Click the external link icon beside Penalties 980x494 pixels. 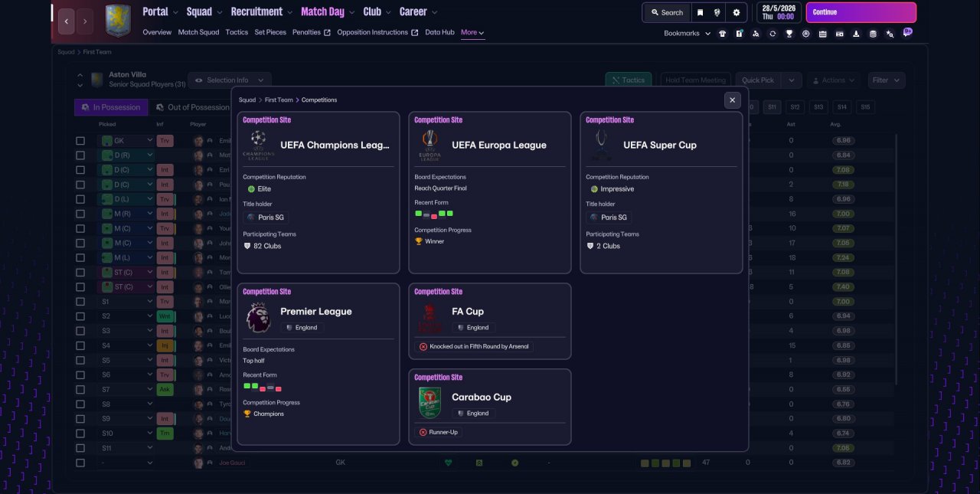point(327,33)
